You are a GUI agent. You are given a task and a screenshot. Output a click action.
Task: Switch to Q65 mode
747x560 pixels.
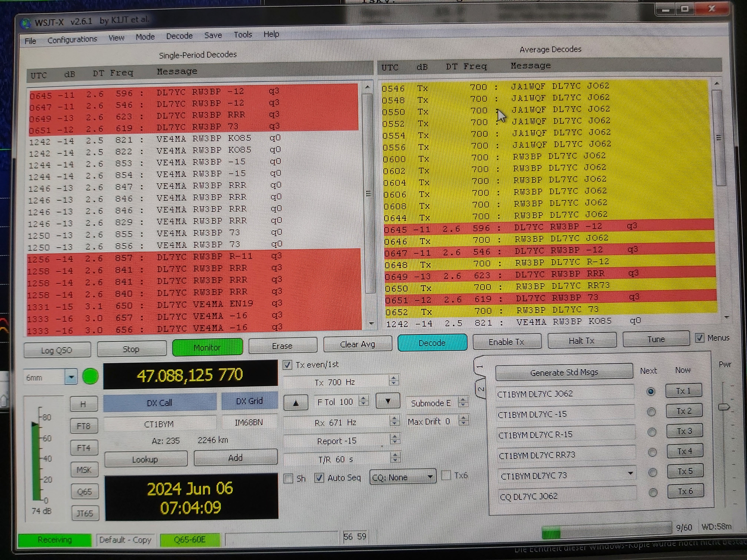coord(85,491)
